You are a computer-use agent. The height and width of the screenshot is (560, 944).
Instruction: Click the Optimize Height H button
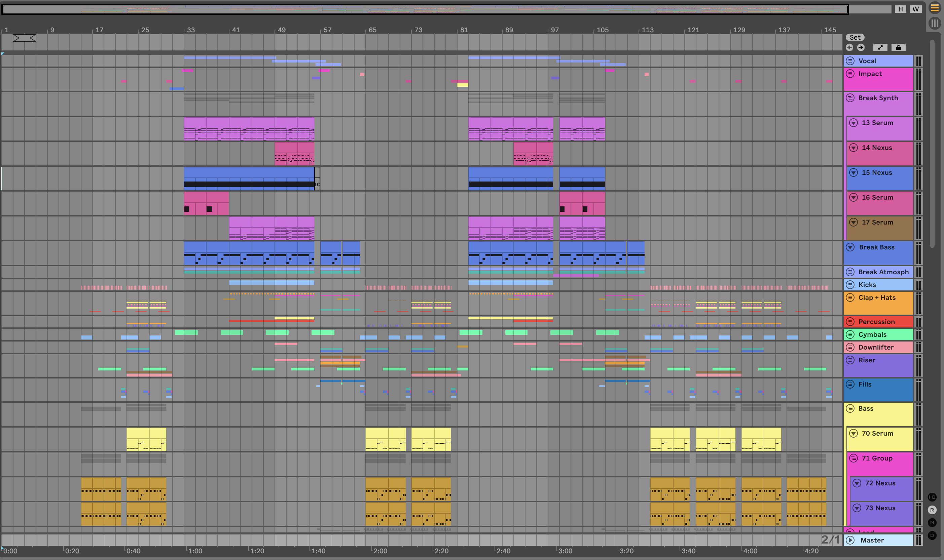coord(901,9)
